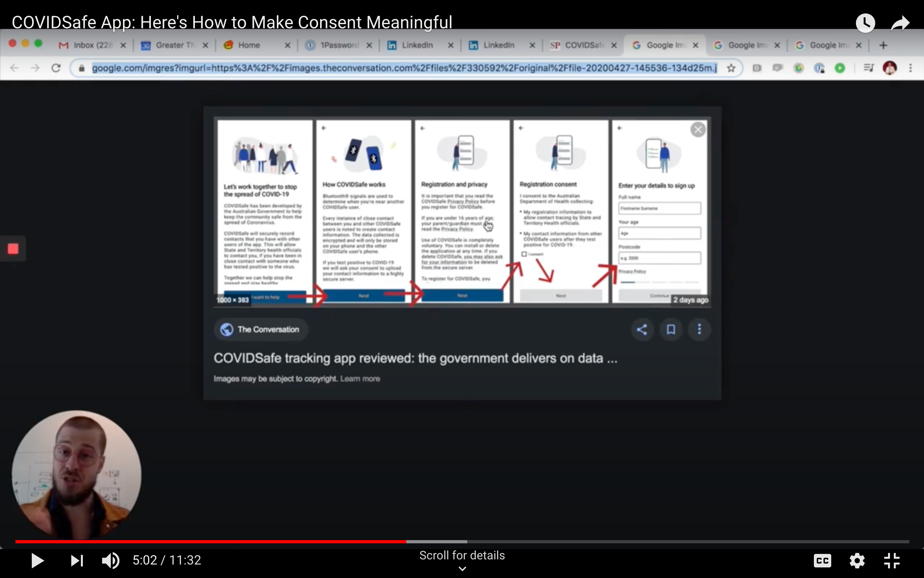This screenshot has height=578, width=924.
Task: Close the image preview panel
Action: [x=698, y=130]
